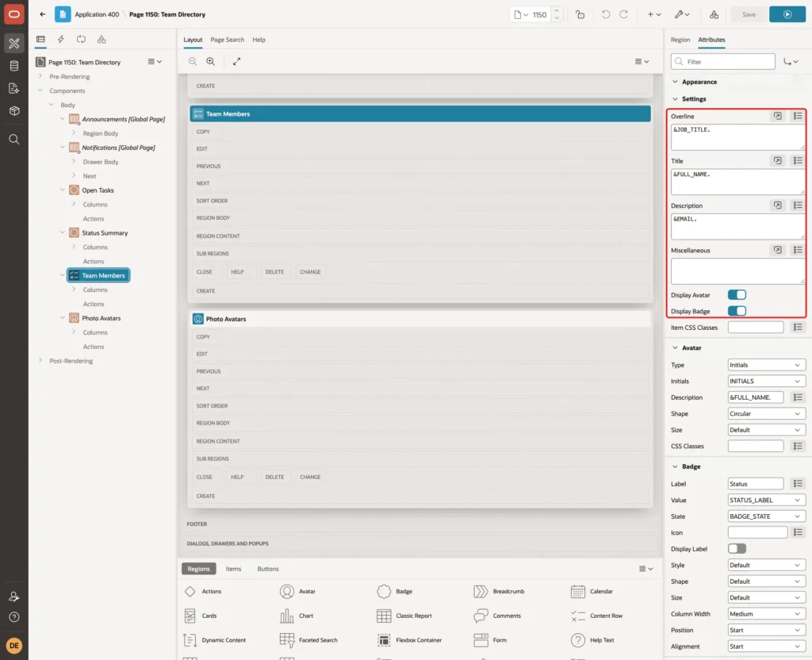812x660 pixels.
Task: Collapse the Avatar section
Action: point(675,348)
